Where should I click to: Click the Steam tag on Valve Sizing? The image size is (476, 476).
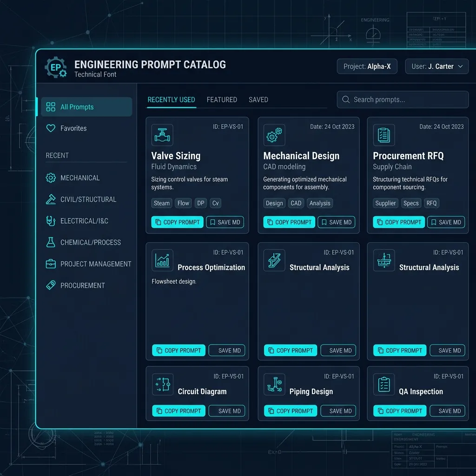tap(161, 203)
